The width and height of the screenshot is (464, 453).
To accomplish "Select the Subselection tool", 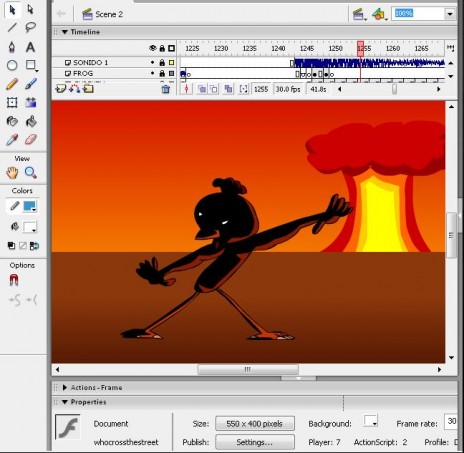I will (x=31, y=10).
